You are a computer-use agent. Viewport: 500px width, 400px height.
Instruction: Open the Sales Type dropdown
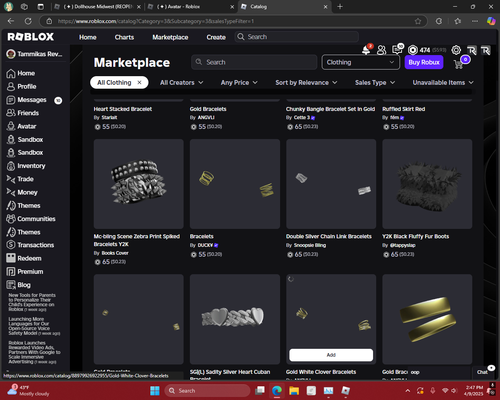[x=375, y=83]
